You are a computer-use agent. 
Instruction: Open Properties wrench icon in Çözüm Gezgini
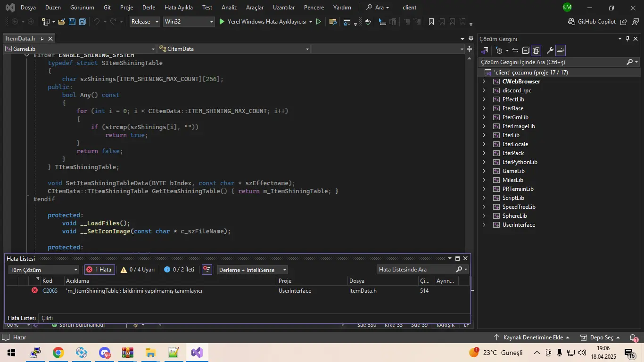(x=550, y=50)
